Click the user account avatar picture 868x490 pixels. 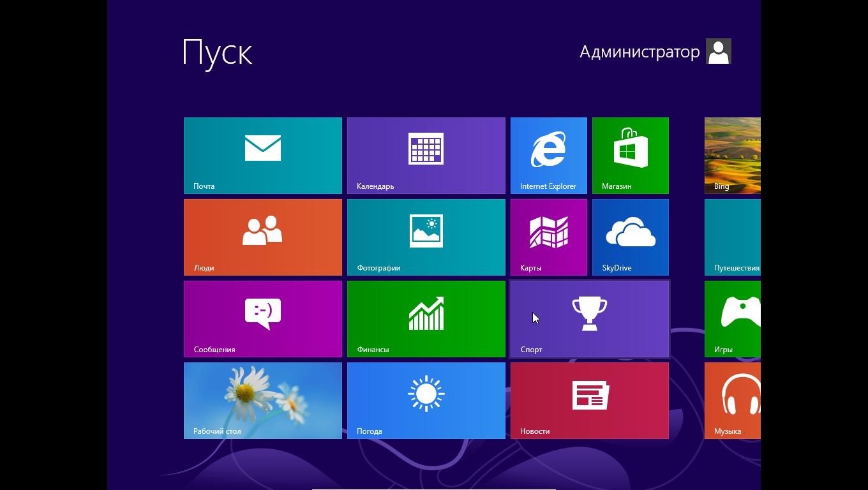(718, 51)
